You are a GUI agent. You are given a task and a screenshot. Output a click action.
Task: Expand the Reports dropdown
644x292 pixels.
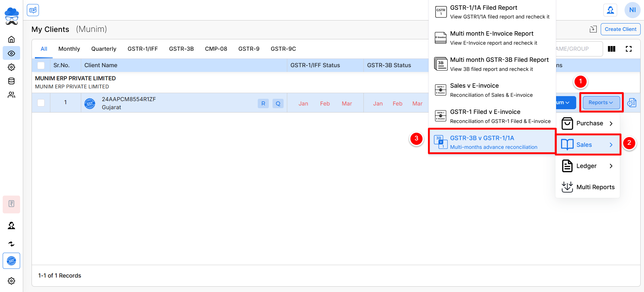(601, 102)
